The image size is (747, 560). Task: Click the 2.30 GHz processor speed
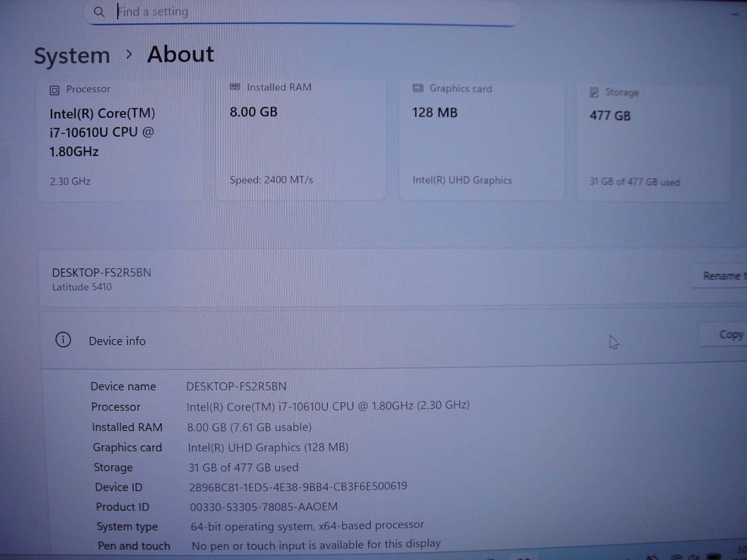[x=70, y=182]
